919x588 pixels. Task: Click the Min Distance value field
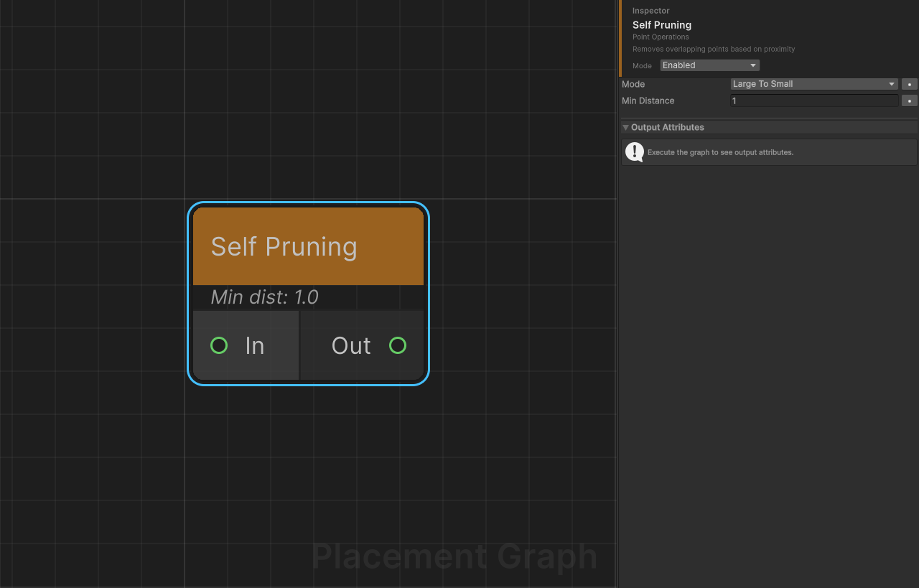pos(814,101)
